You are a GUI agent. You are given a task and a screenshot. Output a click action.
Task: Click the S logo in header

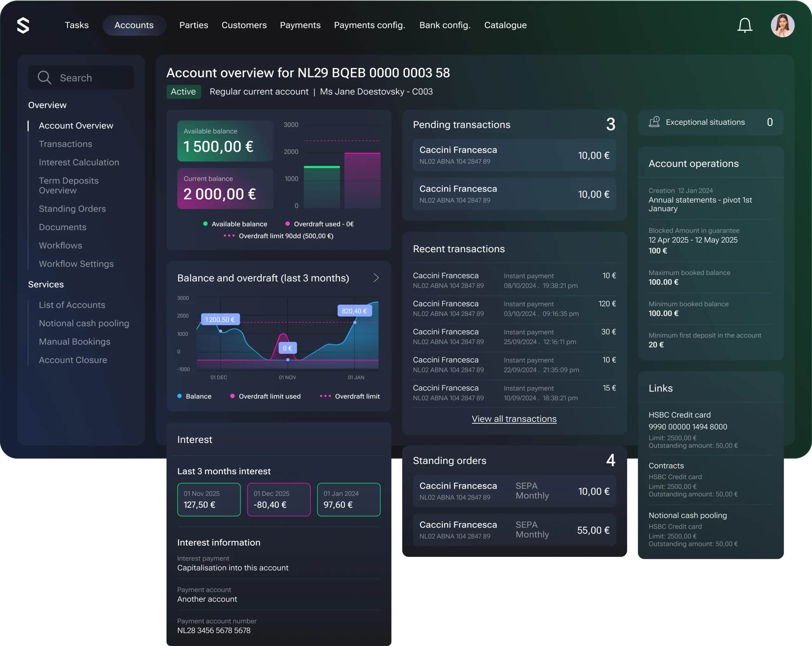[x=23, y=25]
